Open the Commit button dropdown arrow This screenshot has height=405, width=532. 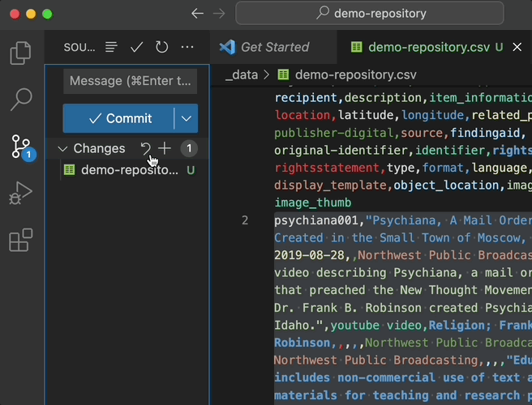point(187,118)
